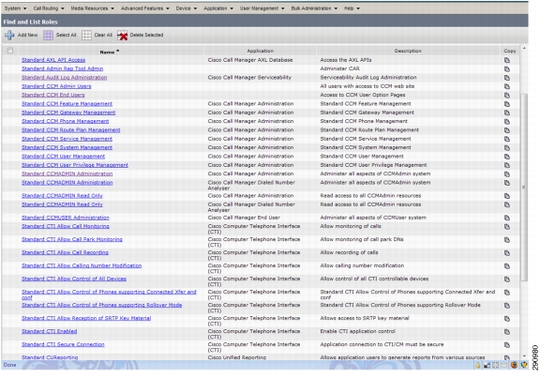
Task: Copy the Standard CCM Phone Management role
Action: [x=507, y=121]
